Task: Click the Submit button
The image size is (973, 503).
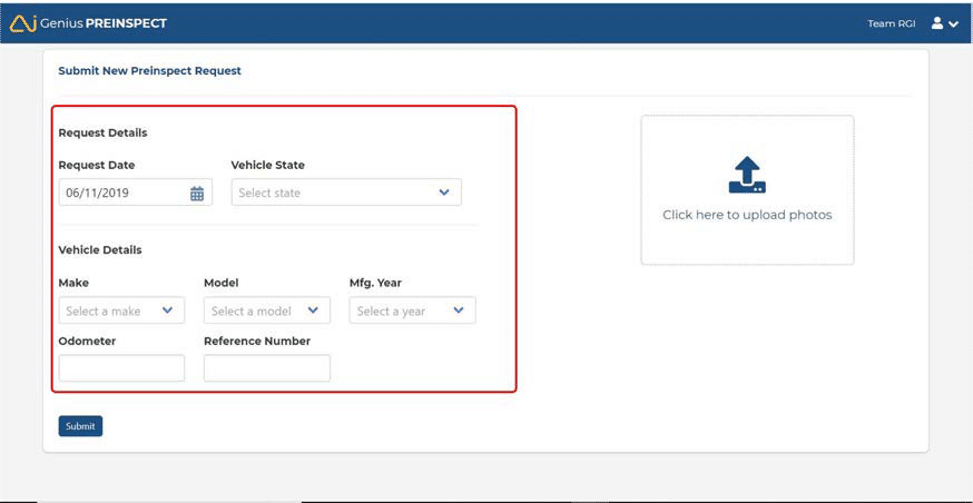Action: tap(81, 426)
